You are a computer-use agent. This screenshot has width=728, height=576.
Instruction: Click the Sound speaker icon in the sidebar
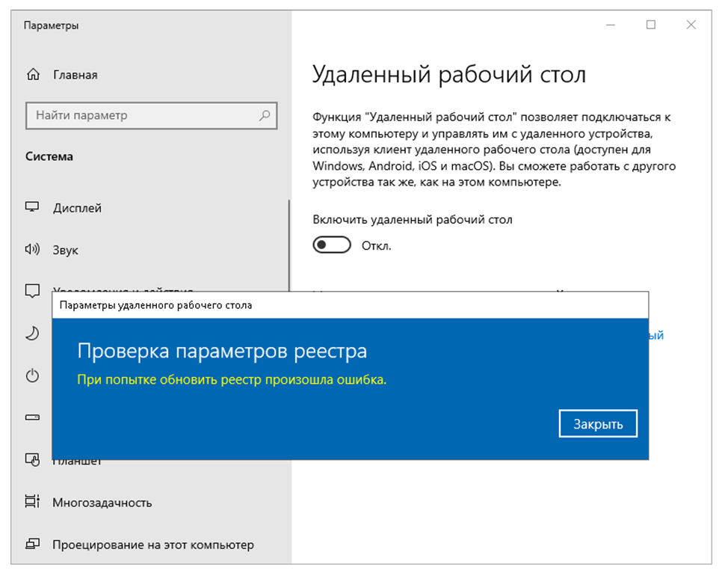point(32,250)
